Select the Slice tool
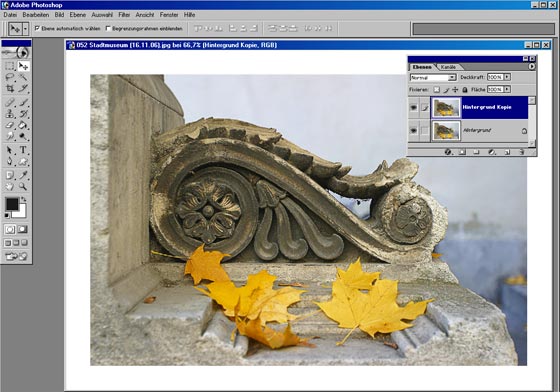Image resolution: width=560 pixels, height=392 pixels. click(x=23, y=88)
